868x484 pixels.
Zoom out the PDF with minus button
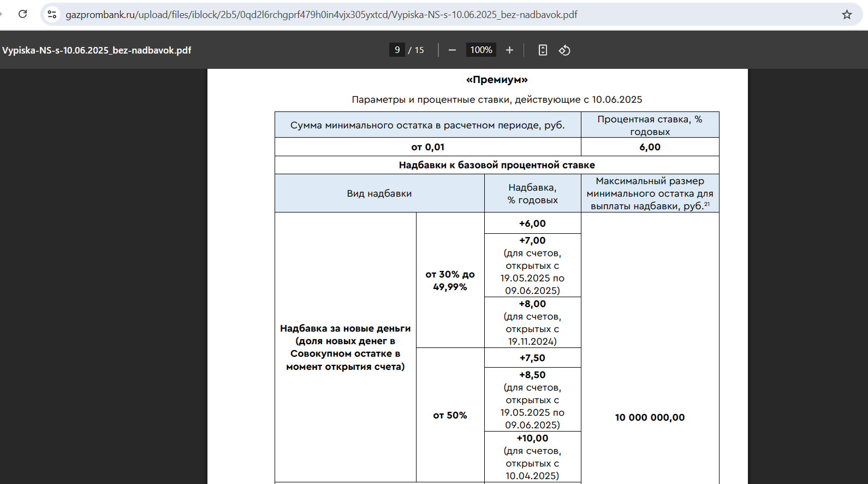452,50
